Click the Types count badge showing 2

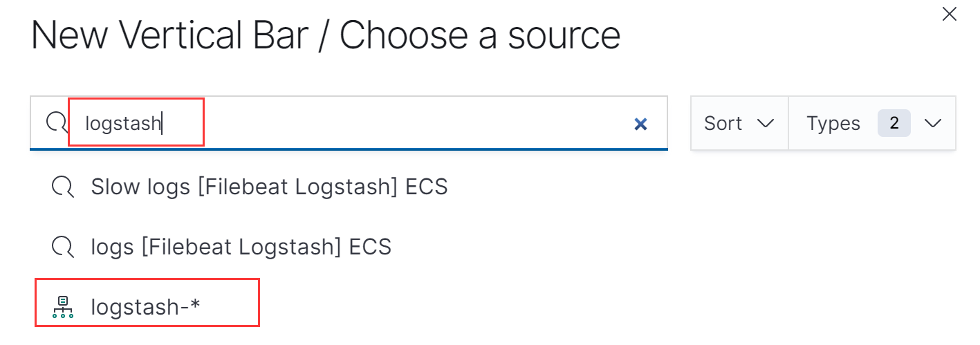coord(894,123)
